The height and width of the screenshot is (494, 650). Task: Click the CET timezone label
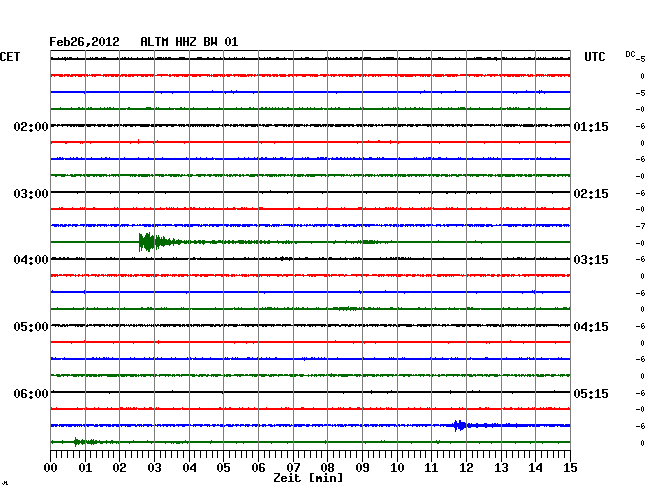(x=10, y=57)
